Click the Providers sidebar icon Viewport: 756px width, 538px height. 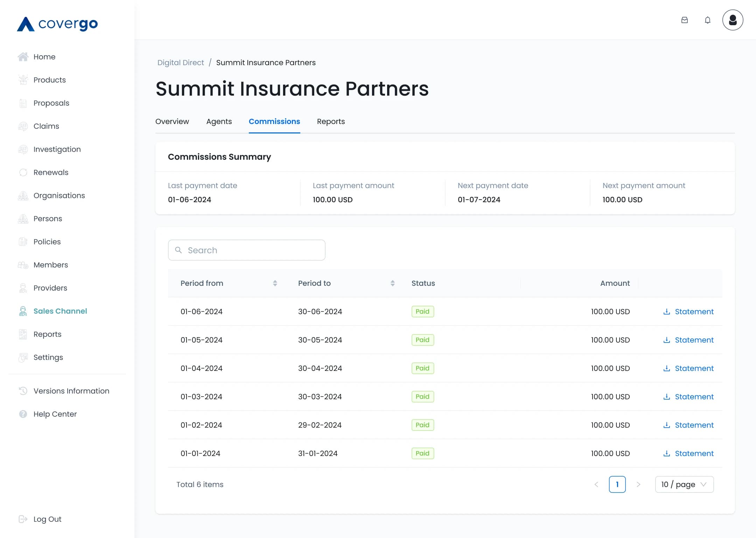click(23, 288)
